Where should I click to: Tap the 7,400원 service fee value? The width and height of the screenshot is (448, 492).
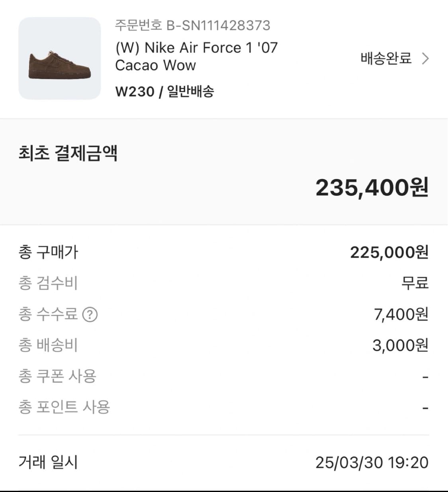pyautogui.click(x=401, y=315)
